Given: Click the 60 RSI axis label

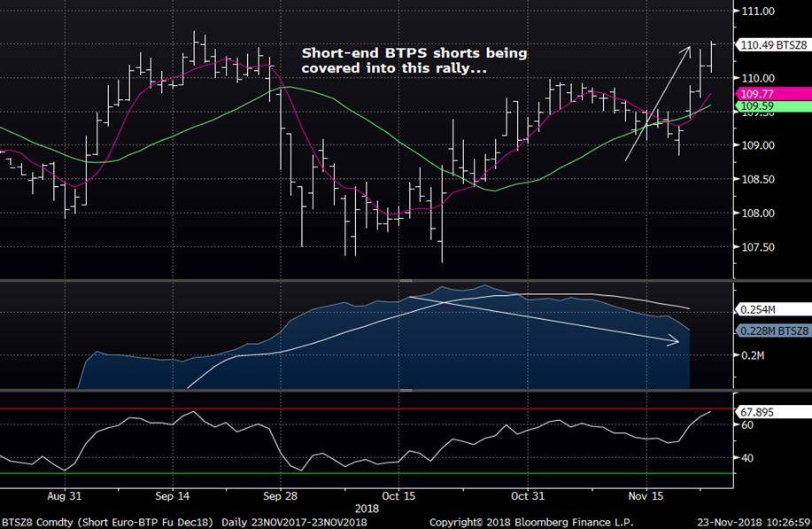Looking at the screenshot, I should (747, 424).
